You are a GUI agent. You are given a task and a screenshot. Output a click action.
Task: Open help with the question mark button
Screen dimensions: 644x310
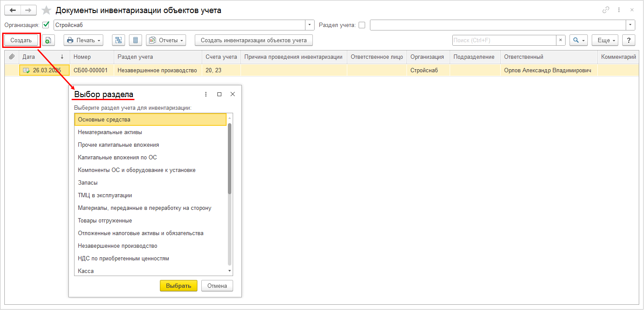pyautogui.click(x=628, y=40)
